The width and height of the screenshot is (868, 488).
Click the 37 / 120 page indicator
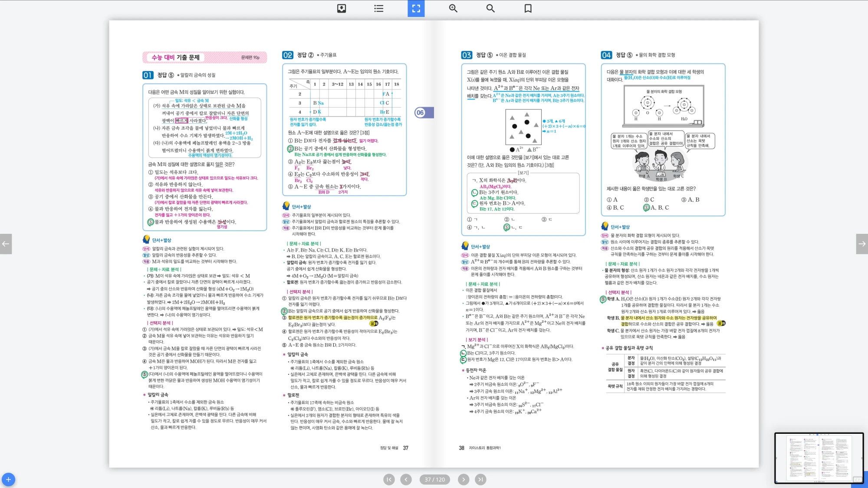434,479
